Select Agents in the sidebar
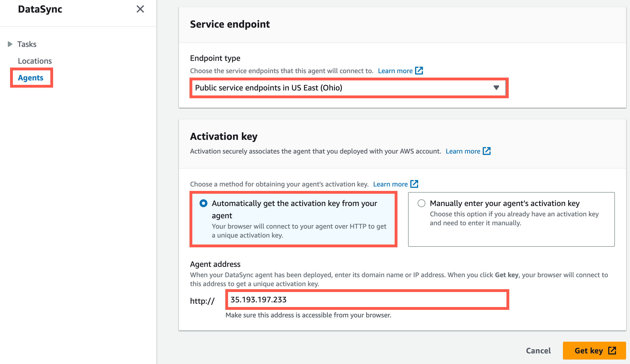The width and height of the screenshot is (630, 364). [x=31, y=78]
